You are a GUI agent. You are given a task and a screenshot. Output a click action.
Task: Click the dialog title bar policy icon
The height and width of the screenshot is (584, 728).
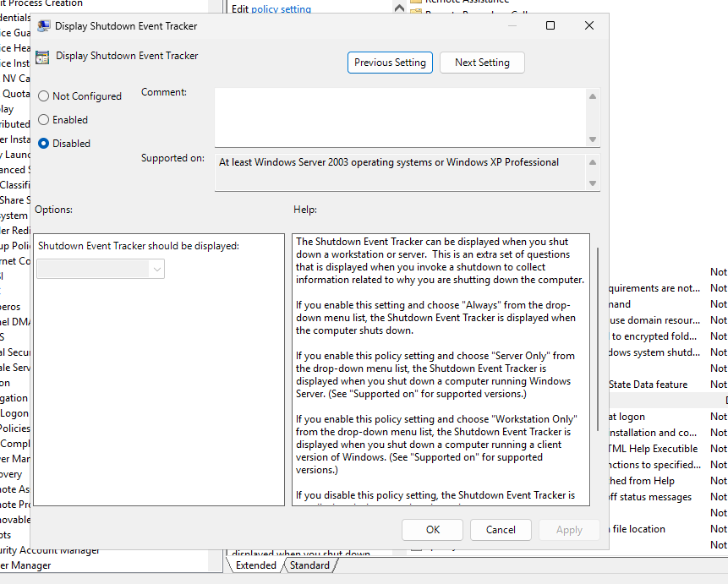[x=44, y=26]
